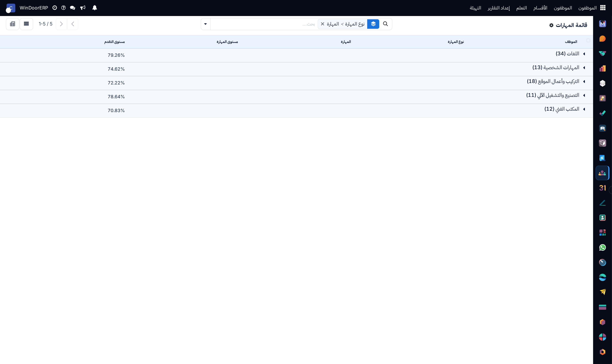Open the clock activities icon
This screenshot has height=364, width=612.
[x=55, y=8]
